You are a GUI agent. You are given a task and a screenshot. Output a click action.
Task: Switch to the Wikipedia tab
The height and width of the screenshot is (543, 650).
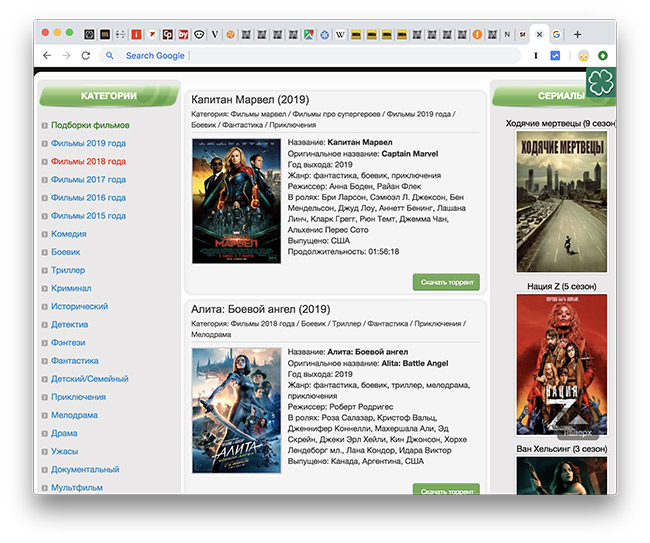tap(340, 34)
